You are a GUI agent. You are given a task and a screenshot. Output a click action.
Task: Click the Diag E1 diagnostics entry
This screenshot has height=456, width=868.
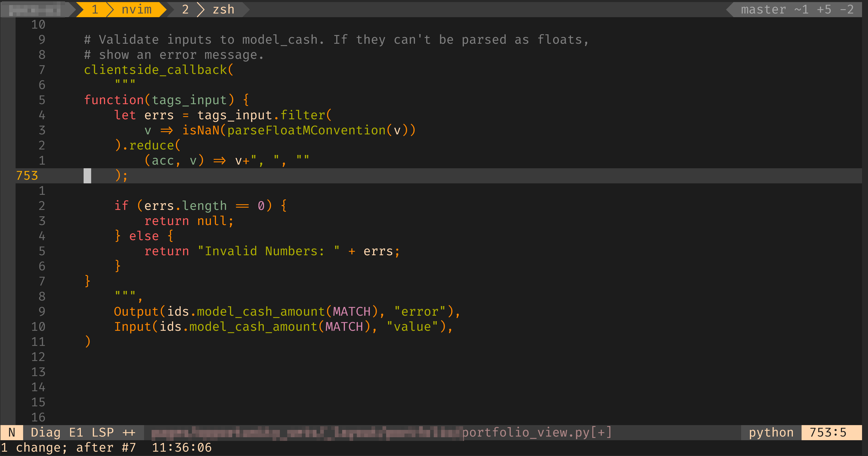coord(57,432)
